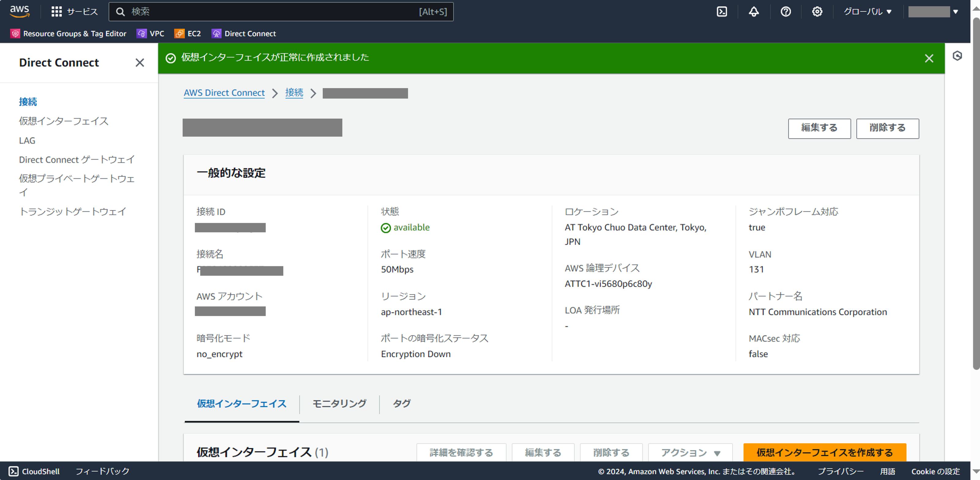Collapse the Direct Connect side navigation

(x=139, y=62)
